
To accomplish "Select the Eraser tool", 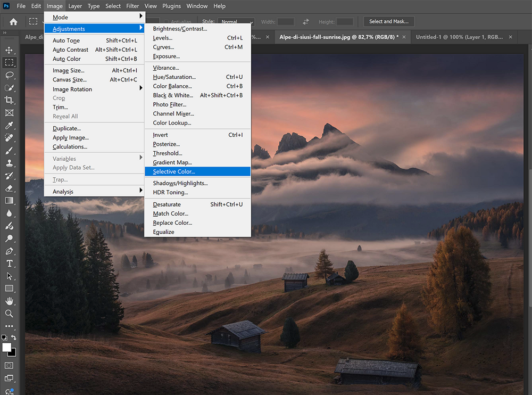I will 9,188.
